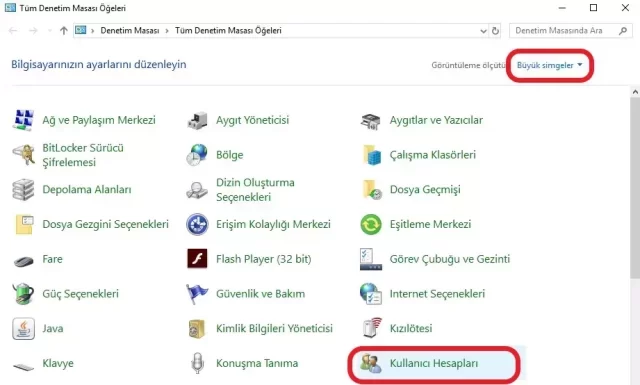
Task: Open the Java coffee cup icon
Action: 23,329
